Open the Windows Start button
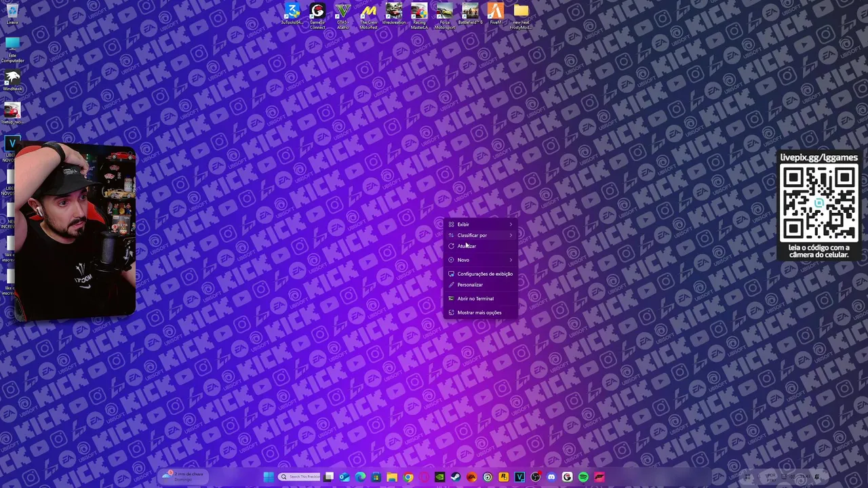868x488 pixels. (269, 477)
